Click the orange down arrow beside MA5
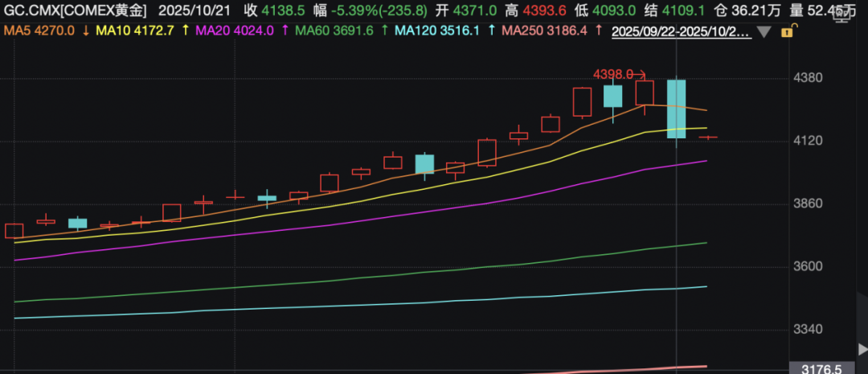Screen dimensions: 868x374 tap(85, 31)
